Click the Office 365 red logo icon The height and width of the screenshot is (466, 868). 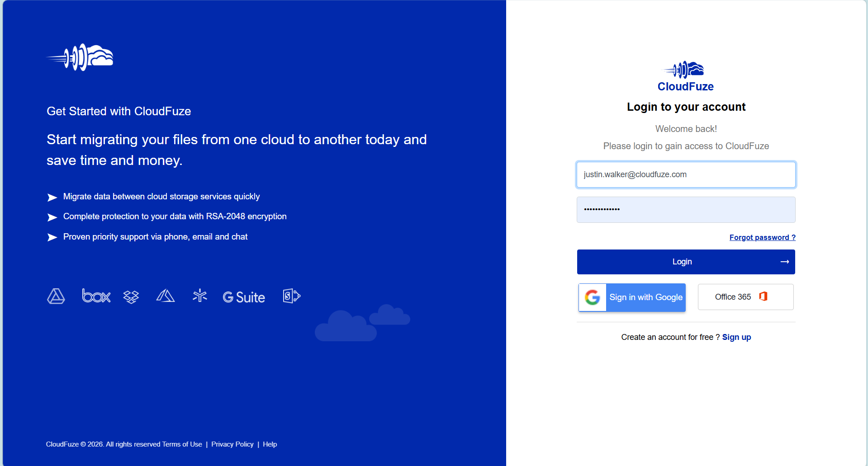click(x=764, y=297)
